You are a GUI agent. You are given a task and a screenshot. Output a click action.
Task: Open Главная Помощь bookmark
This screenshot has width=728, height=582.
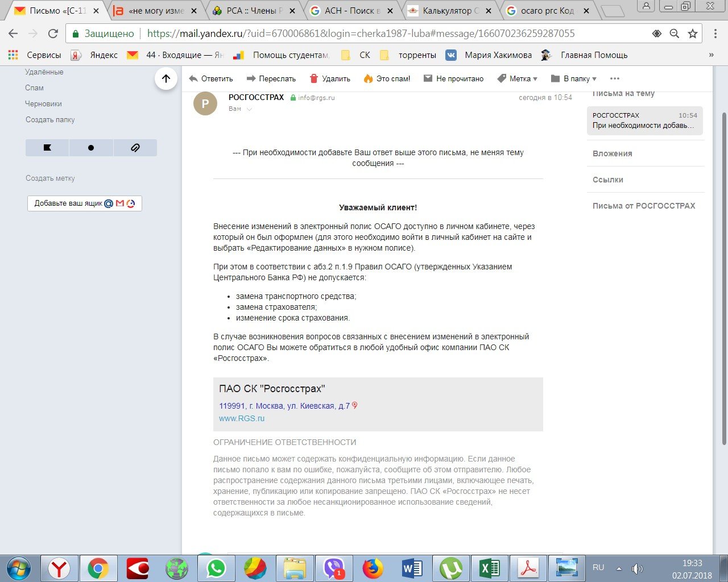584,55
